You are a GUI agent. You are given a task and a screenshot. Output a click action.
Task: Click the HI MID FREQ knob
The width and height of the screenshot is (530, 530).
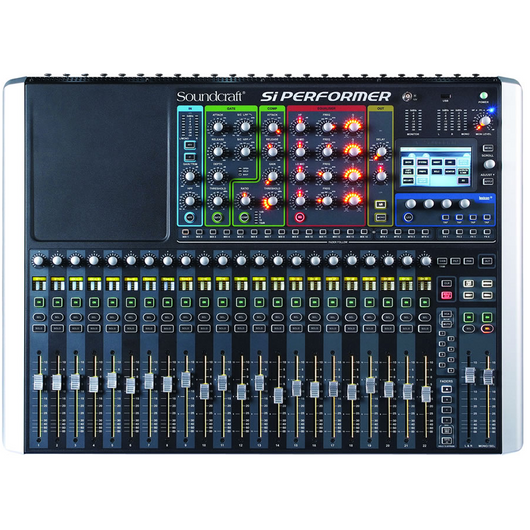point(327,151)
